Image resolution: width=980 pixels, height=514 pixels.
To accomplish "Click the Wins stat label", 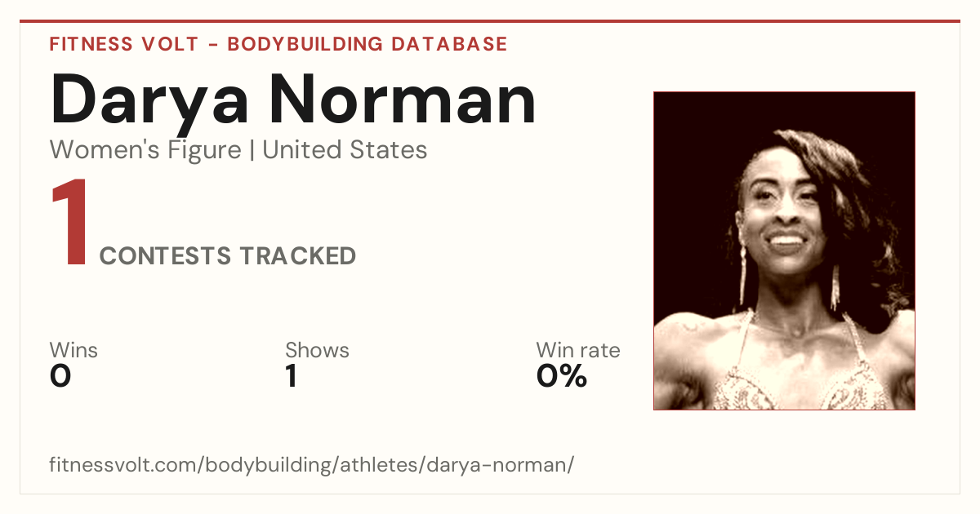I will tap(73, 350).
